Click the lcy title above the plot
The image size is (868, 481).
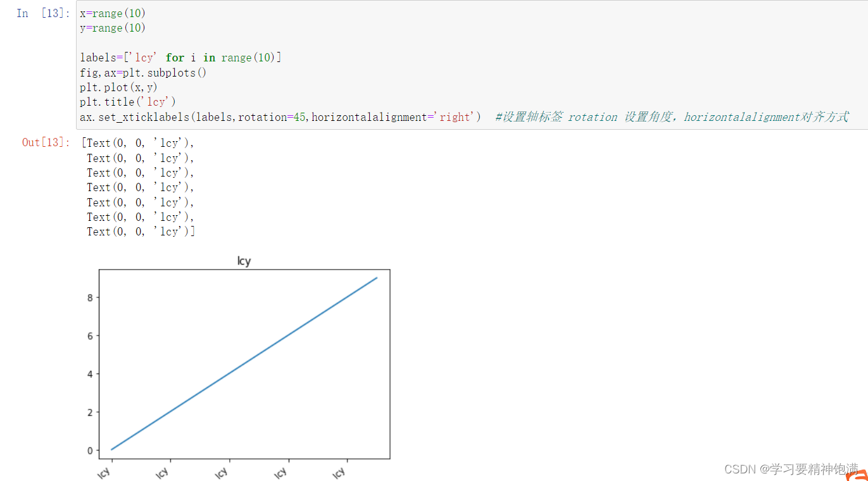click(x=244, y=261)
